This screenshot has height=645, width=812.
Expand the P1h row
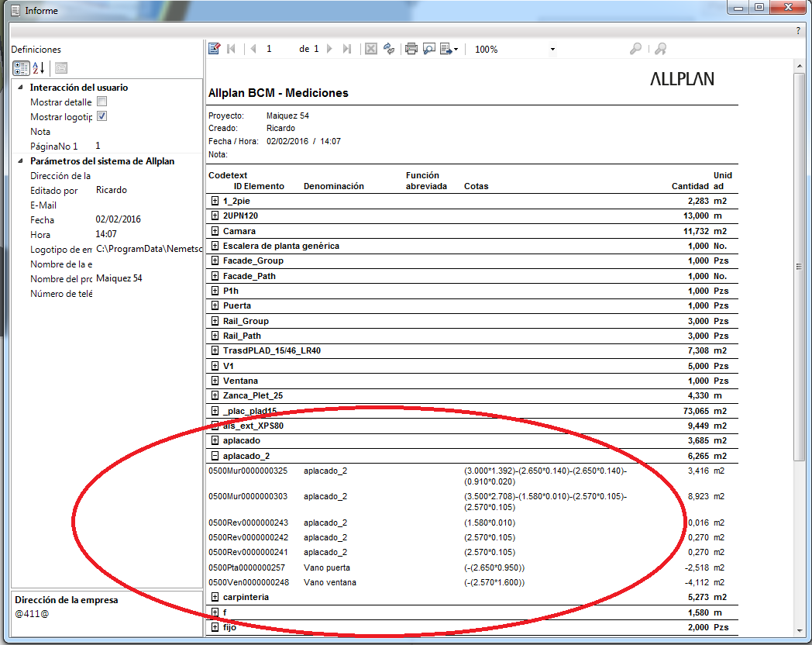click(x=215, y=291)
